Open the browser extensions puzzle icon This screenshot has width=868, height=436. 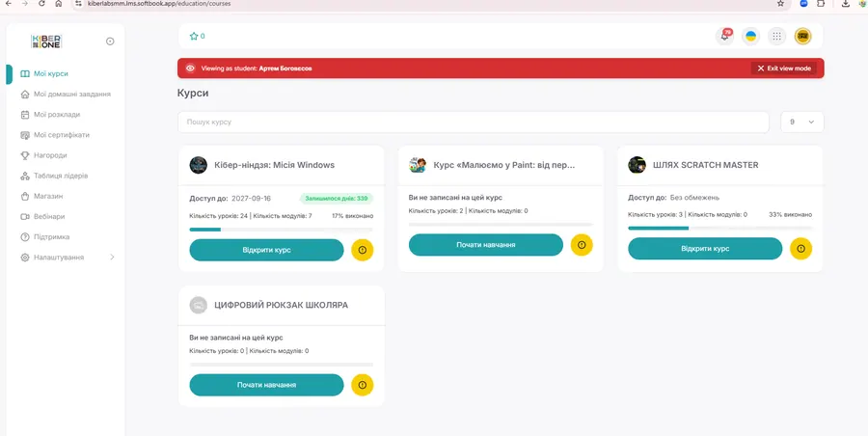click(821, 3)
